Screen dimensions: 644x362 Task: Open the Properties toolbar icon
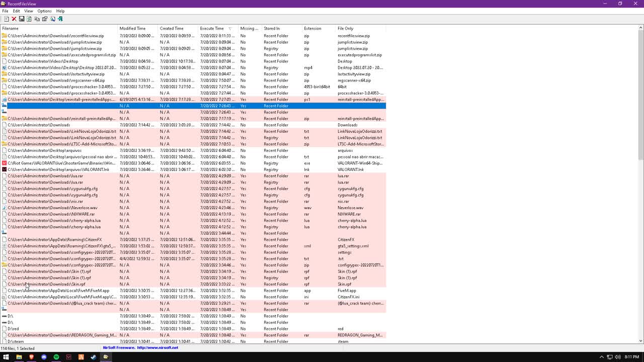(45, 19)
